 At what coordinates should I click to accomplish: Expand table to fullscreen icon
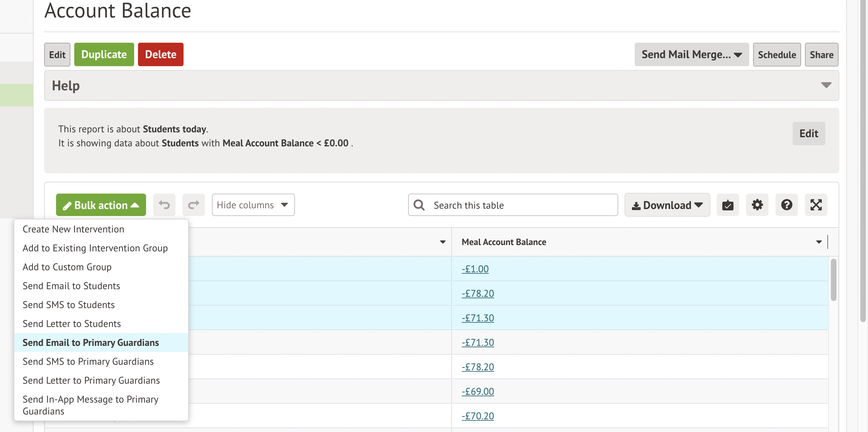(816, 205)
